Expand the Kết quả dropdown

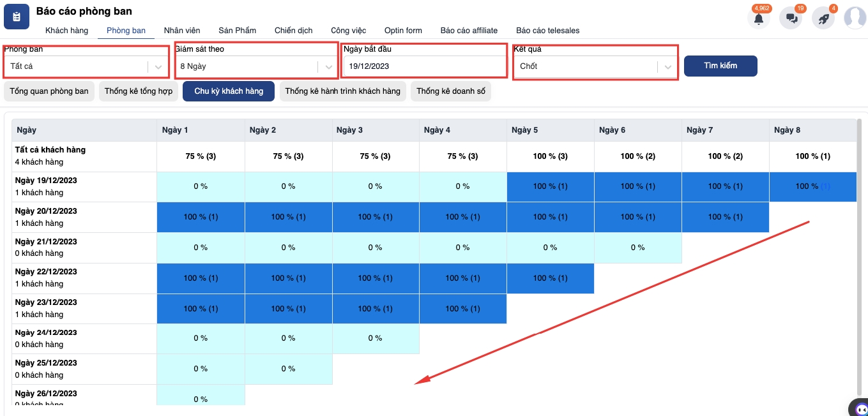[x=667, y=66]
